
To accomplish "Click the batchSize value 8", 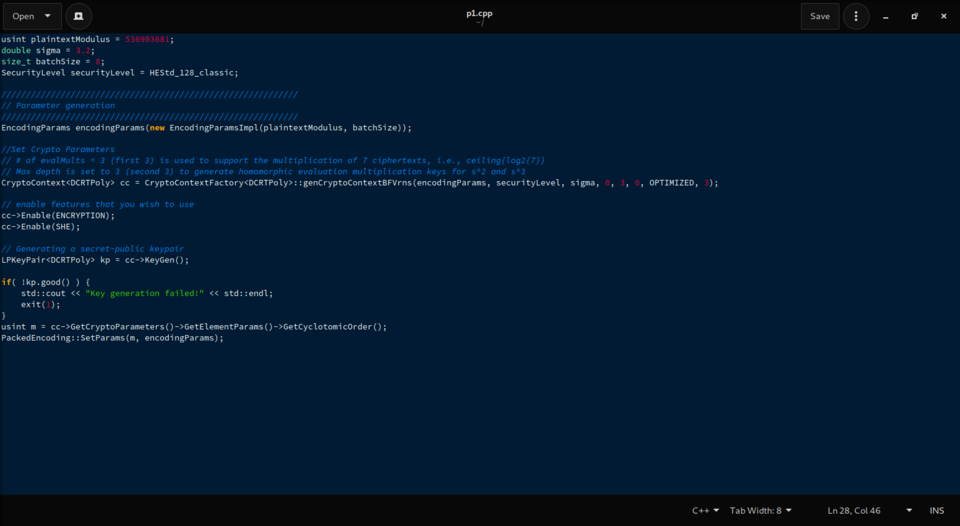I will [x=97, y=61].
